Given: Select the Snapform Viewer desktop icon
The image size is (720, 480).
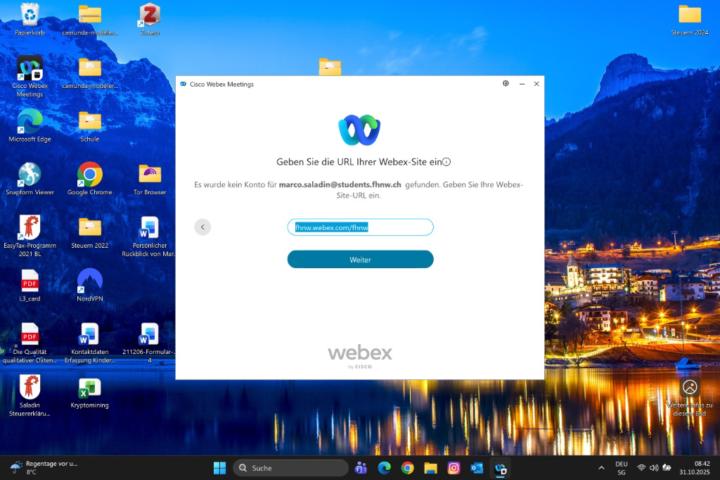Looking at the screenshot, I should (30, 179).
